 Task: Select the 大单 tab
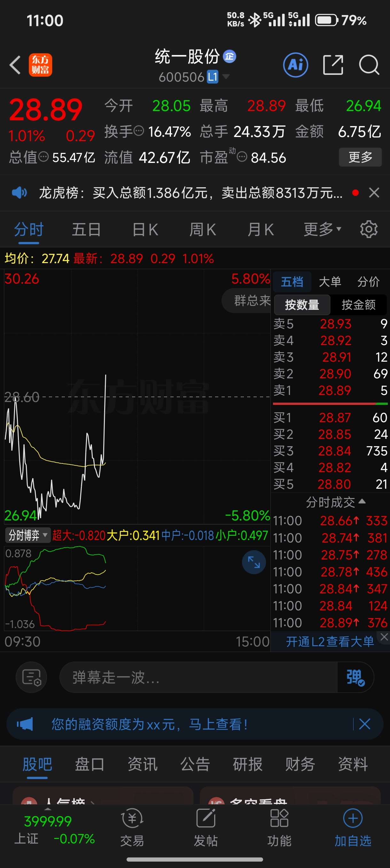[330, 281]
